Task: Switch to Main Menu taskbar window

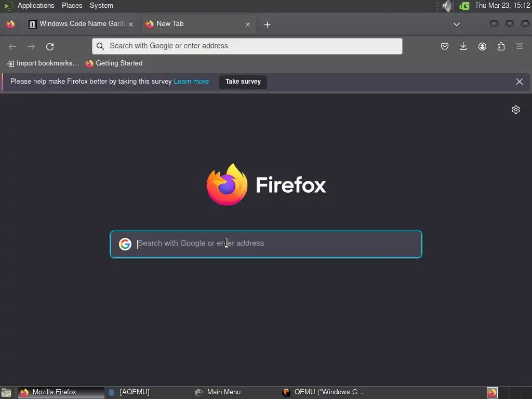Action: click(236, 393)
